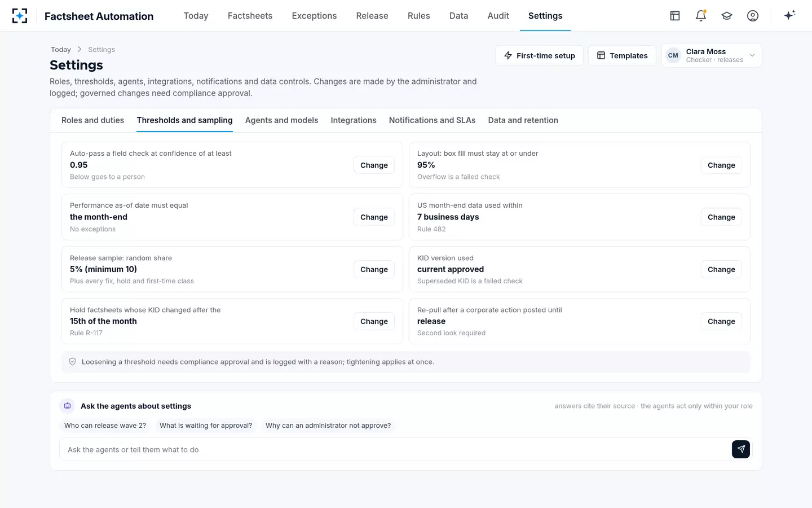
Task: Select 'Why can an administrator not approve?' suggestion
Action: coord(328,426)
